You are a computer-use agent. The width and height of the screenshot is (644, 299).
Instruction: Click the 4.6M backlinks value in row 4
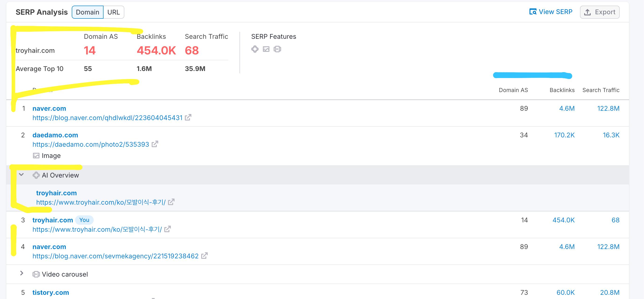tap(567, 247)
